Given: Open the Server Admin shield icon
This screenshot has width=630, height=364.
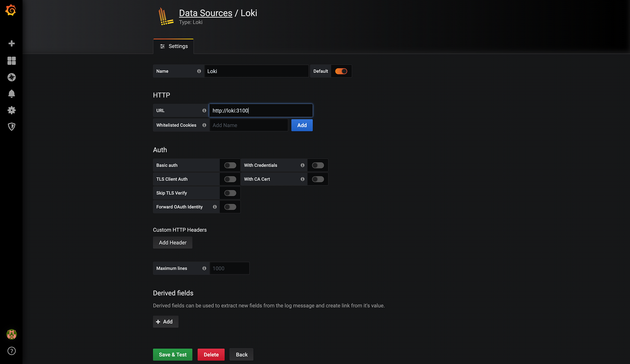Looking at the screenshot, I should [11, 127].
